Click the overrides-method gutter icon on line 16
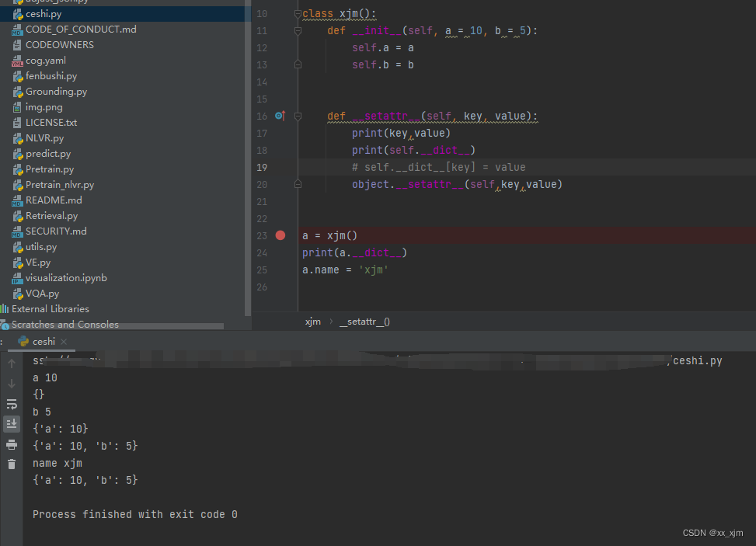The height and width of the screenshot is (546, 756). pos(280,116)
